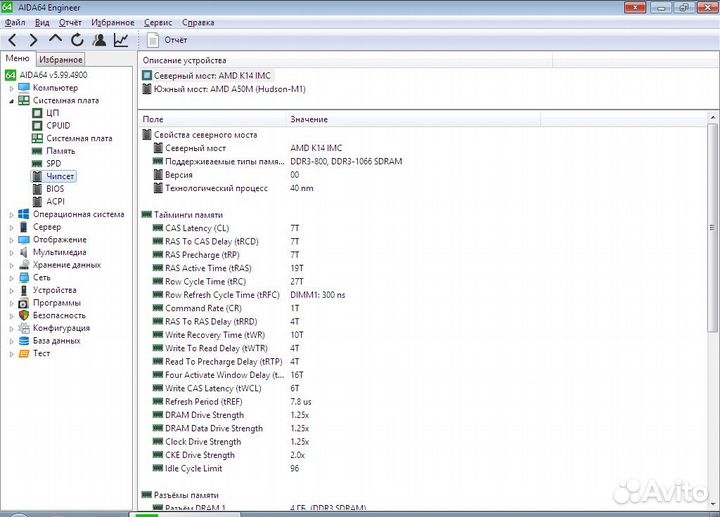
Task: Select the Память memory icon
Action: tap(37, 151)
